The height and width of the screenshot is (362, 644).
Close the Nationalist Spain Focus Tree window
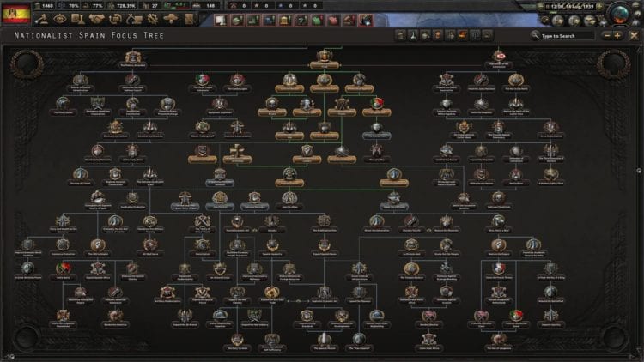634,36
